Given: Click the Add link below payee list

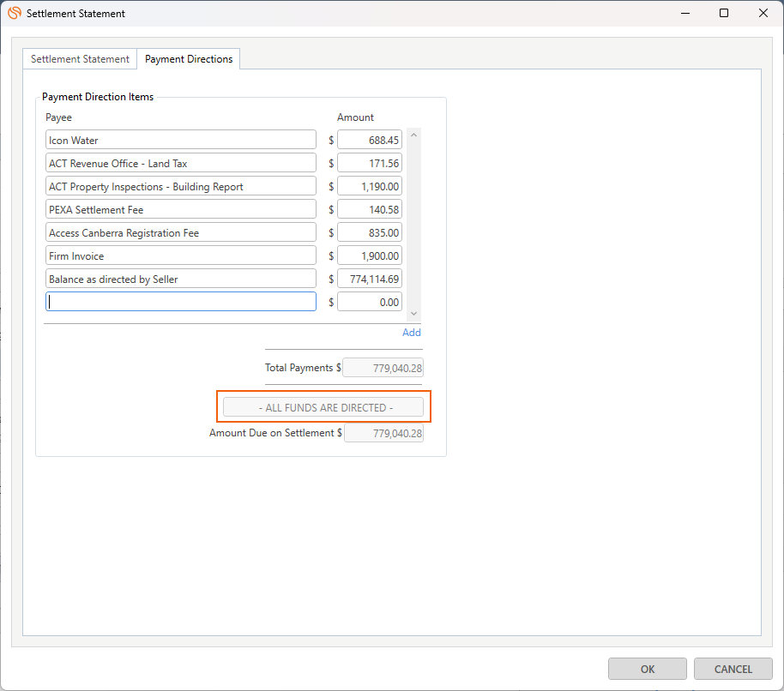Looking at the screenshot, I should point(412,333).
